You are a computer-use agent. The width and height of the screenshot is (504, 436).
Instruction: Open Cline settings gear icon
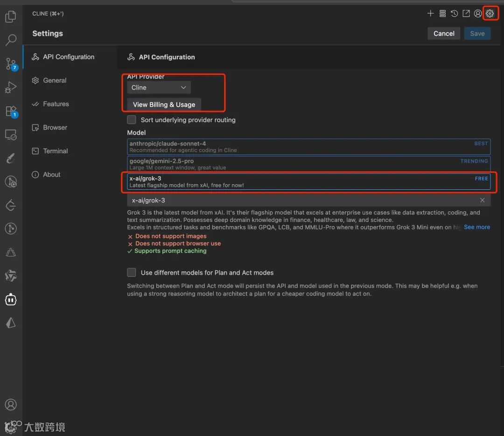coord(490,13)
